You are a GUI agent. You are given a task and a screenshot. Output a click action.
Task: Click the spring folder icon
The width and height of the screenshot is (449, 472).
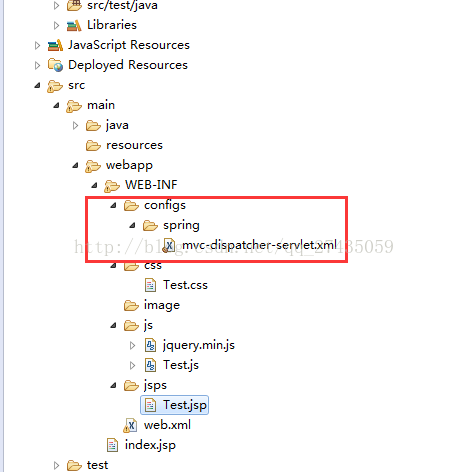(x=150, y=226)
